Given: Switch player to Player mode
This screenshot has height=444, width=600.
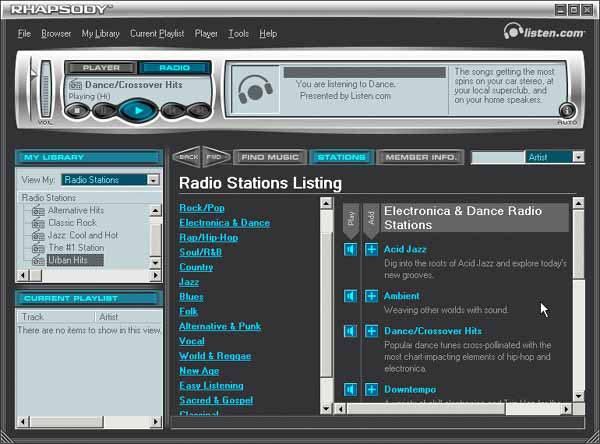Looking at the screenshot, I should tap(101, 68).
